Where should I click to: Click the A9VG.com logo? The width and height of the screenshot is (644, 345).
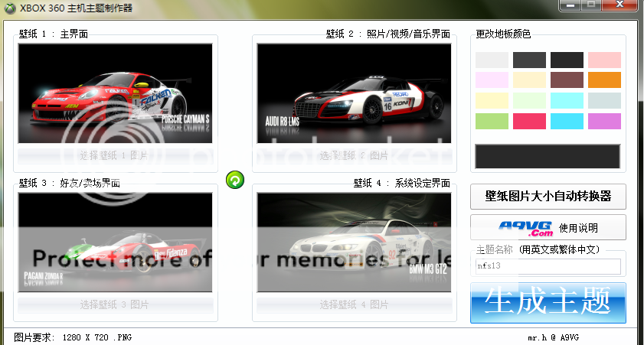[x=525, y=227]
